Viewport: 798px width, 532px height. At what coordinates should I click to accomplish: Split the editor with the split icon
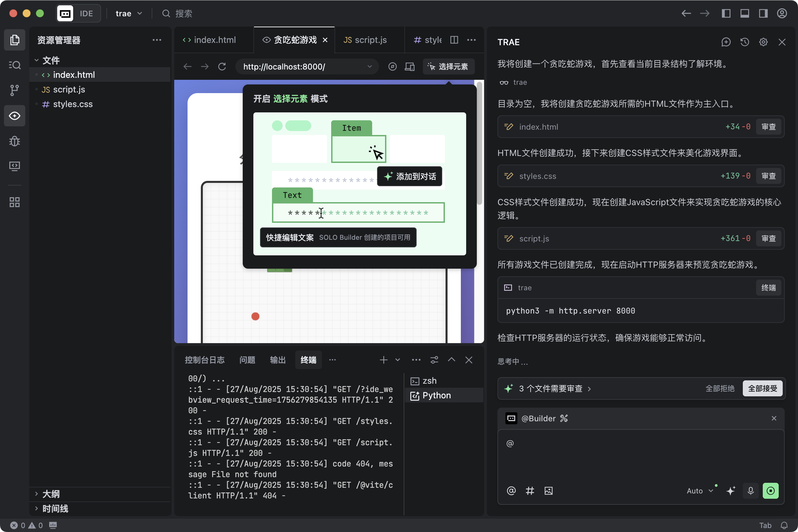pos(454,40)
